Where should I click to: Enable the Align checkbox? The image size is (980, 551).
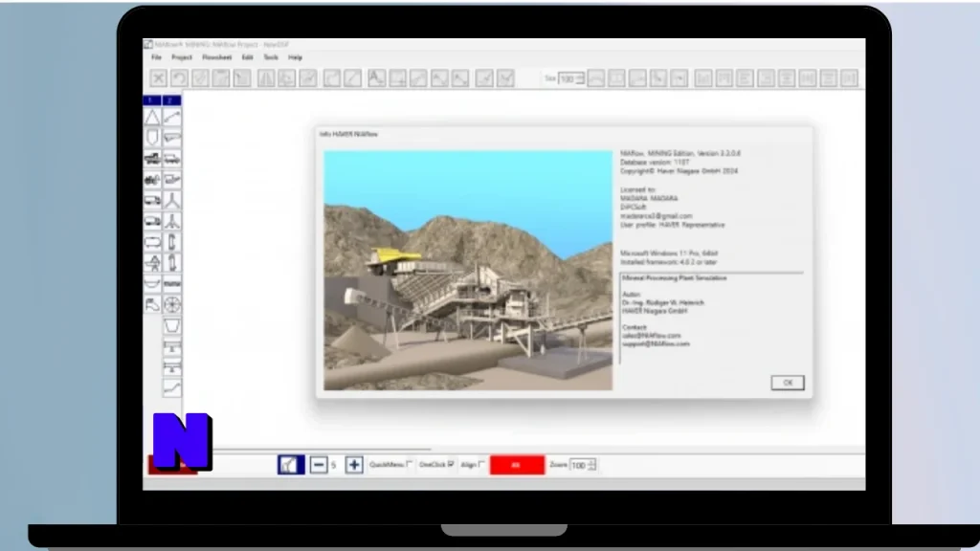click(481, 464)
